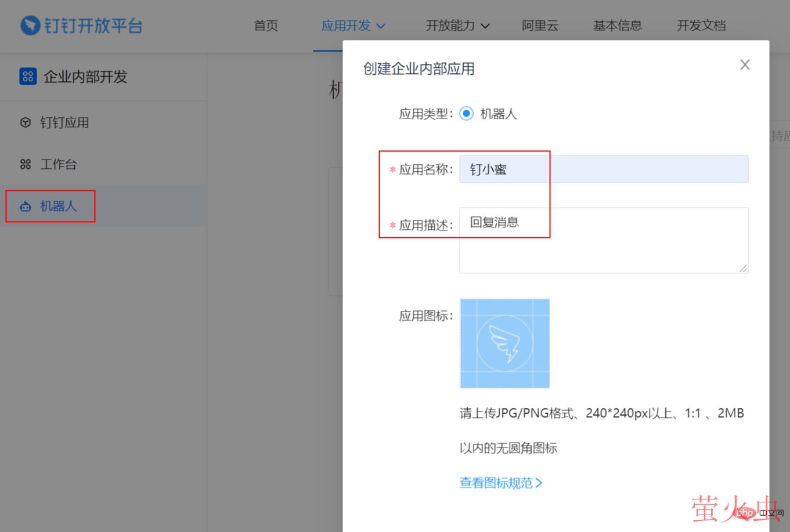Image resolution: width=790 pixels, height=532 pixels.
Task: Click the app icon upload thumbnail
Action: pyautogui.click(x=505, y=343)
